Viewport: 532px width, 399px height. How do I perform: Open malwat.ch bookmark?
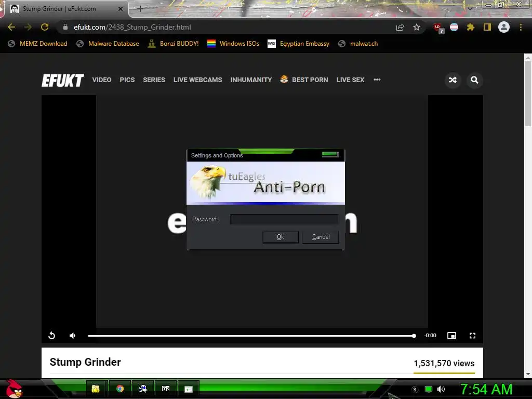pyautogui.click(x=358, y=44)
